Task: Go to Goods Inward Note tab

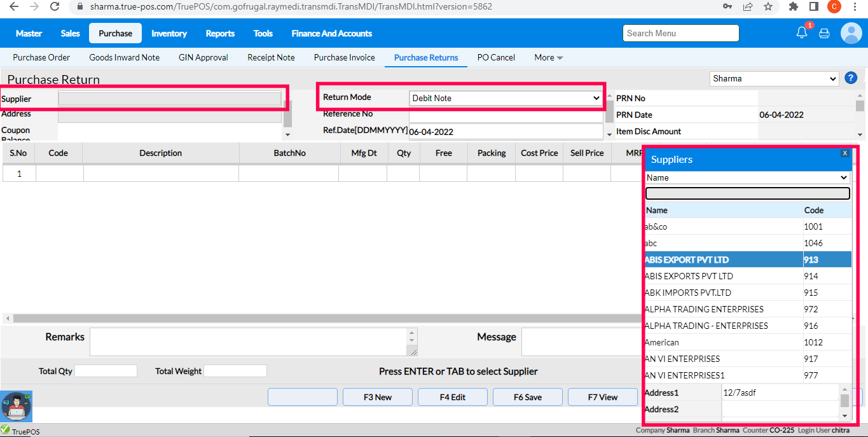Action: (x=125, y=57)
